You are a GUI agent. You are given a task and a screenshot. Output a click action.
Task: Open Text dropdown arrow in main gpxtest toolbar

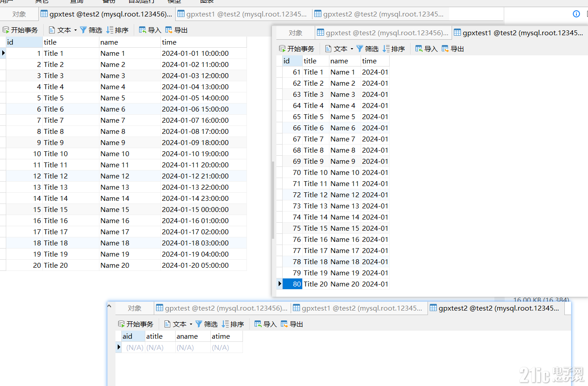(75, 30)
